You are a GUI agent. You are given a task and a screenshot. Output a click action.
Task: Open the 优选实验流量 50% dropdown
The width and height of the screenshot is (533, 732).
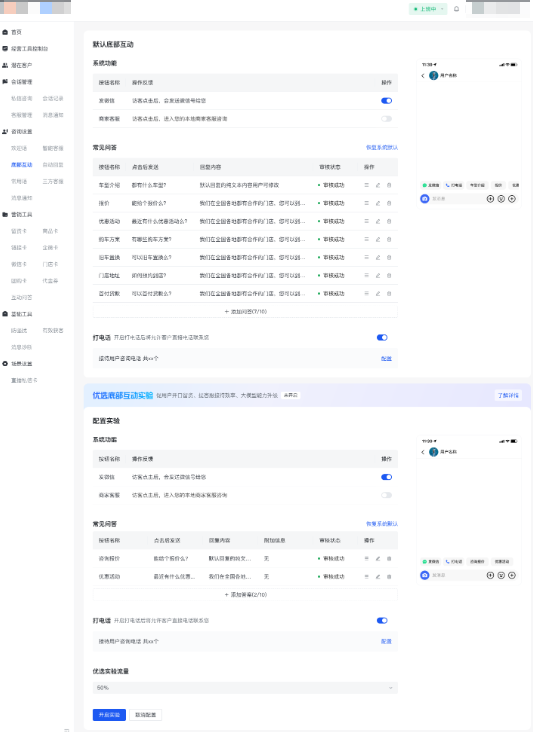pos(245,688)
